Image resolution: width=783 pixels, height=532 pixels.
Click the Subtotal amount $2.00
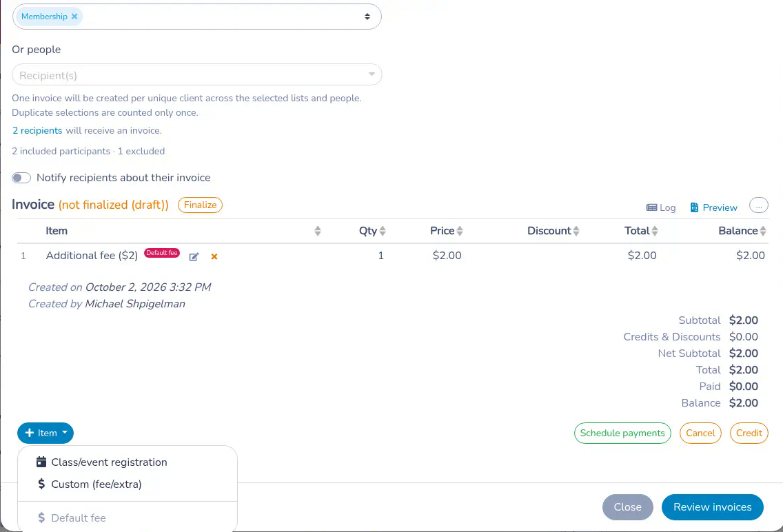pos(744,320)
